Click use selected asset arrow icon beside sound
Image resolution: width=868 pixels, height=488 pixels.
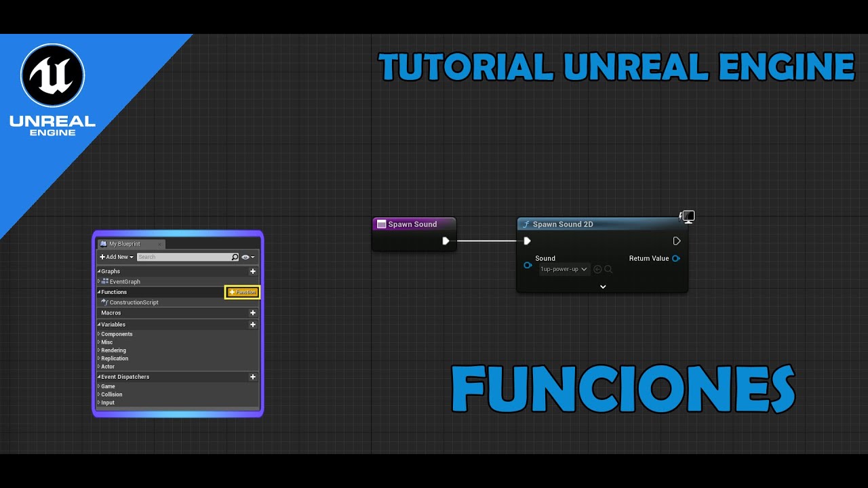click(597, 269)
